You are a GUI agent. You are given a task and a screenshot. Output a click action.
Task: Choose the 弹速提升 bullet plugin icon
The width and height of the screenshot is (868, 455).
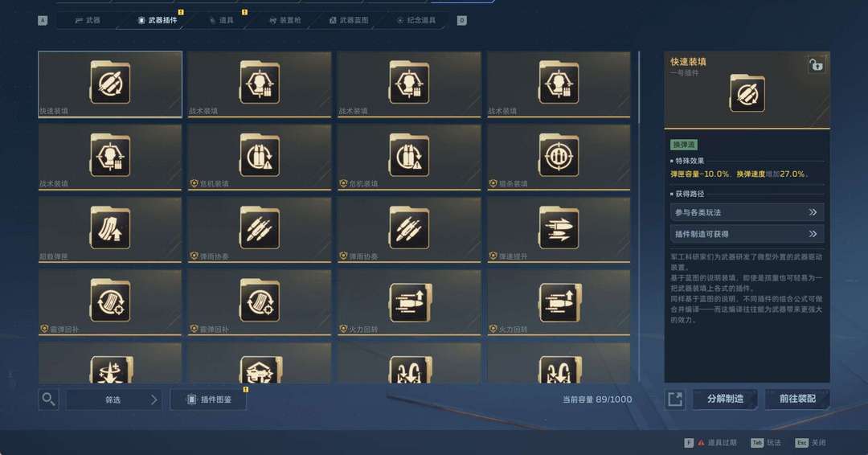[x=559, y=227]
